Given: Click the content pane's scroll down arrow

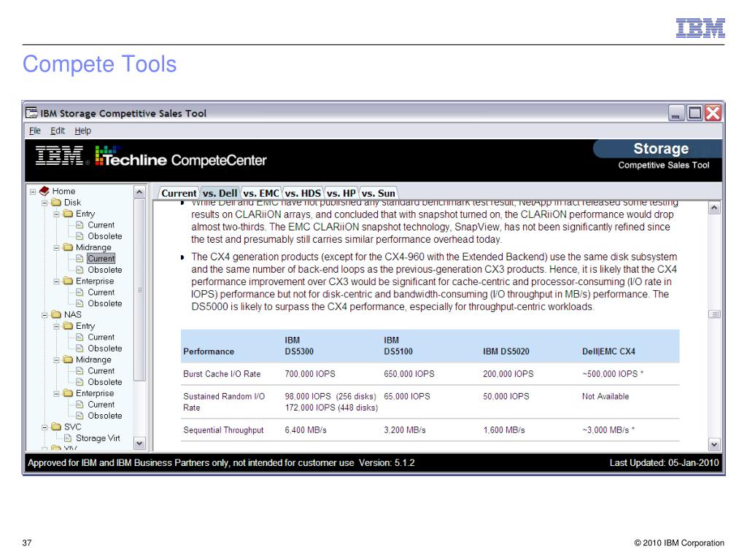Looking at the screenshot, I should pyautogui.click(x=714, y=445).
